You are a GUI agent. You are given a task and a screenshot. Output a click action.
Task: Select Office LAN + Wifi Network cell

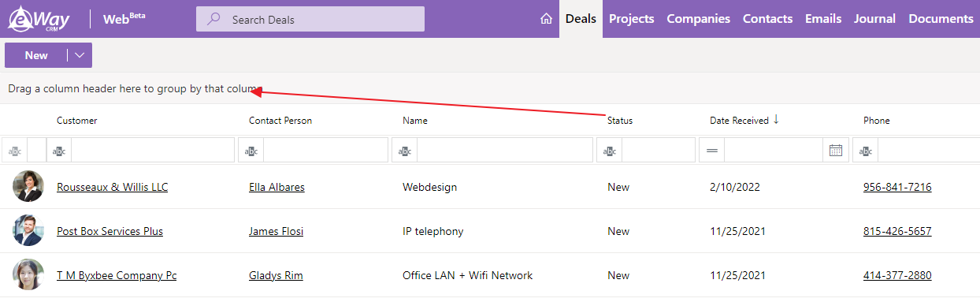point(467,275)
